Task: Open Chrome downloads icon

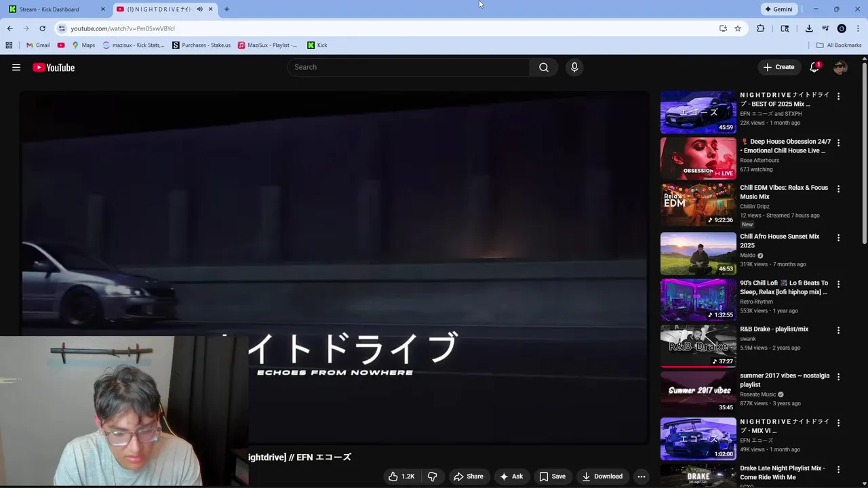Action: [809, 28]
